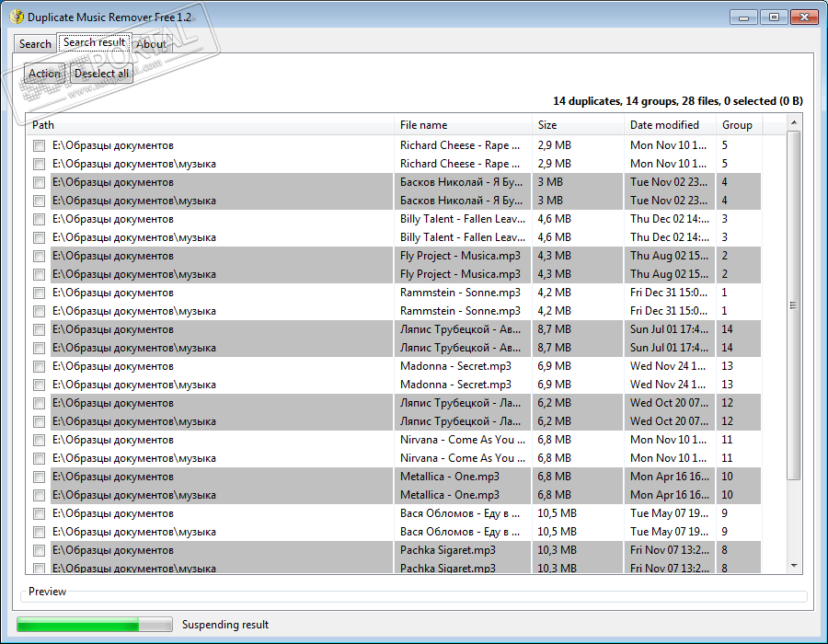
Task: Tick the first Metallica - One.mp3 checkbox
Action: [39, 477]
